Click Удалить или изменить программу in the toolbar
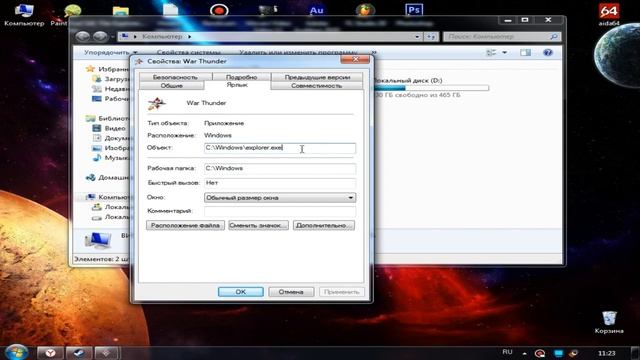Image resolution: width=640 pixels, height=360 pixels. pyautogui.click(x=298, y=52)
